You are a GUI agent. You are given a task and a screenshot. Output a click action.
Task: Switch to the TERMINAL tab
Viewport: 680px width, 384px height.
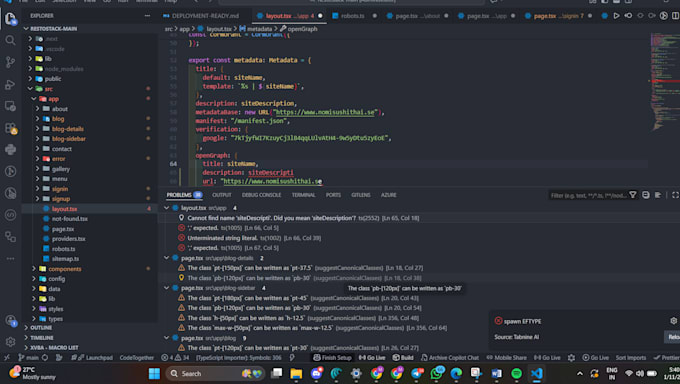point(303,195)
